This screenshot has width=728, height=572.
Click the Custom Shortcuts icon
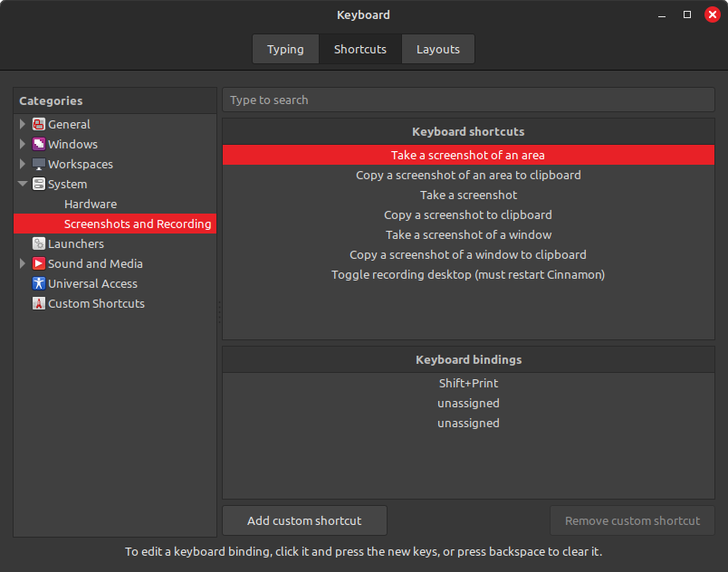tap(39, 304)
